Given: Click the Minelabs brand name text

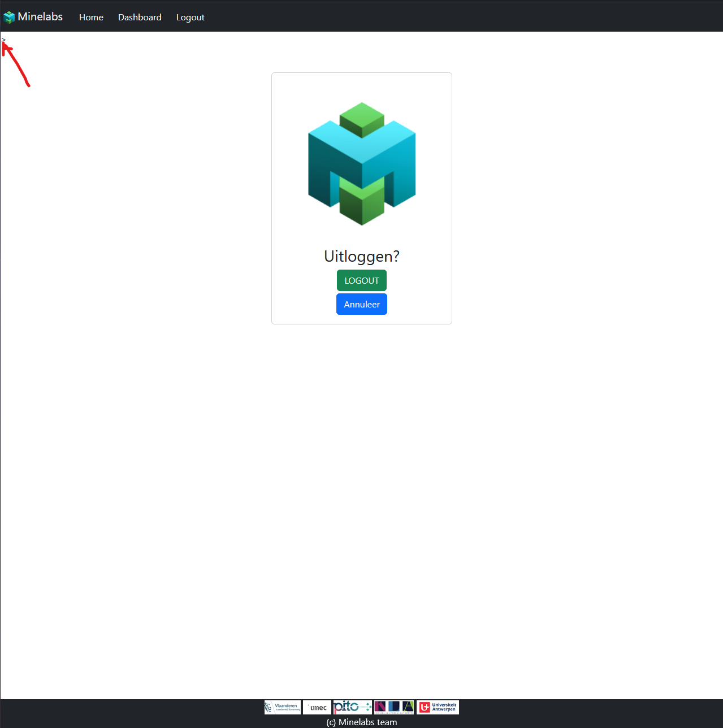Looking at the screenshot, I should (40, 16).
